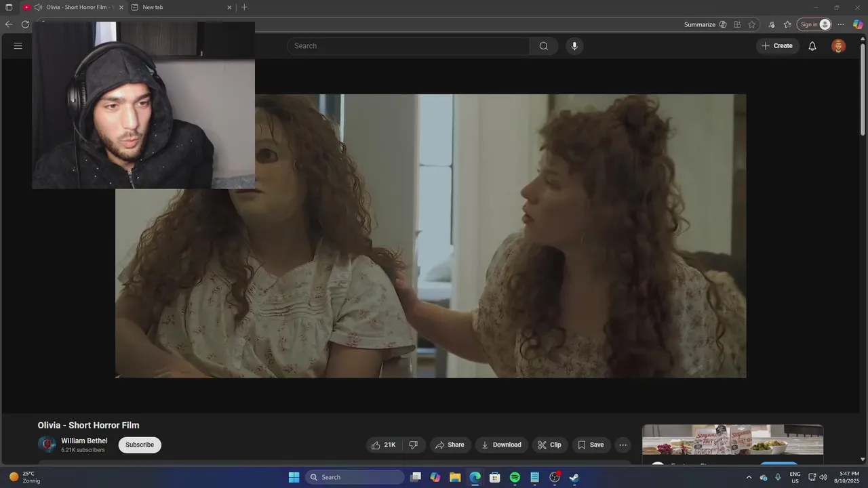Open Notepad from the taskbar
The height and width of the screenshot is (488, 868).
[534, 477]
